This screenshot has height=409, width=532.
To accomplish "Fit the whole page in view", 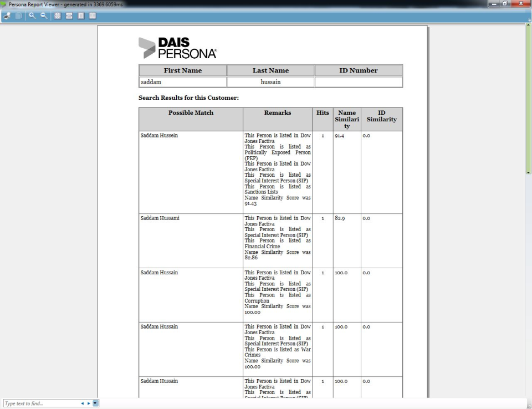I will (x=57, y=16).
